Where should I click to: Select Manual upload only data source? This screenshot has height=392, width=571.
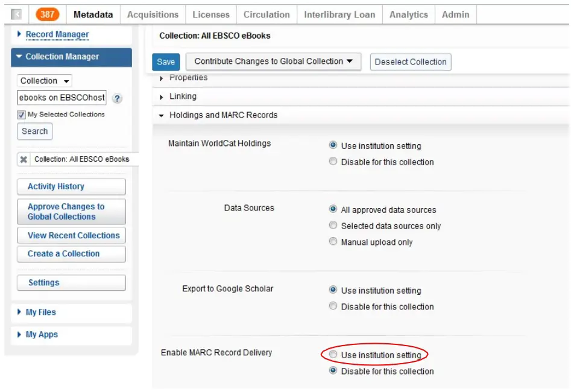[x=333, y=242]
